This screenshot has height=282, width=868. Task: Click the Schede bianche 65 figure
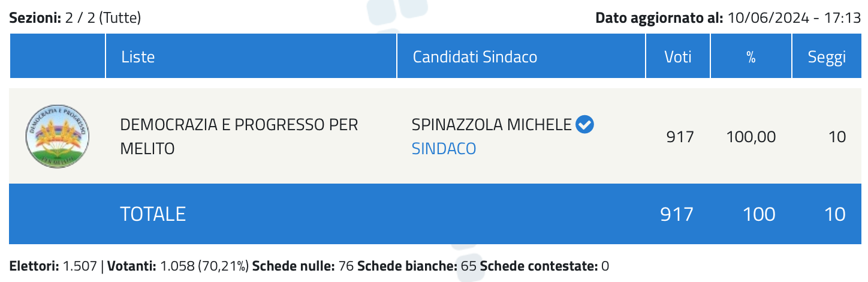(417, 266)
